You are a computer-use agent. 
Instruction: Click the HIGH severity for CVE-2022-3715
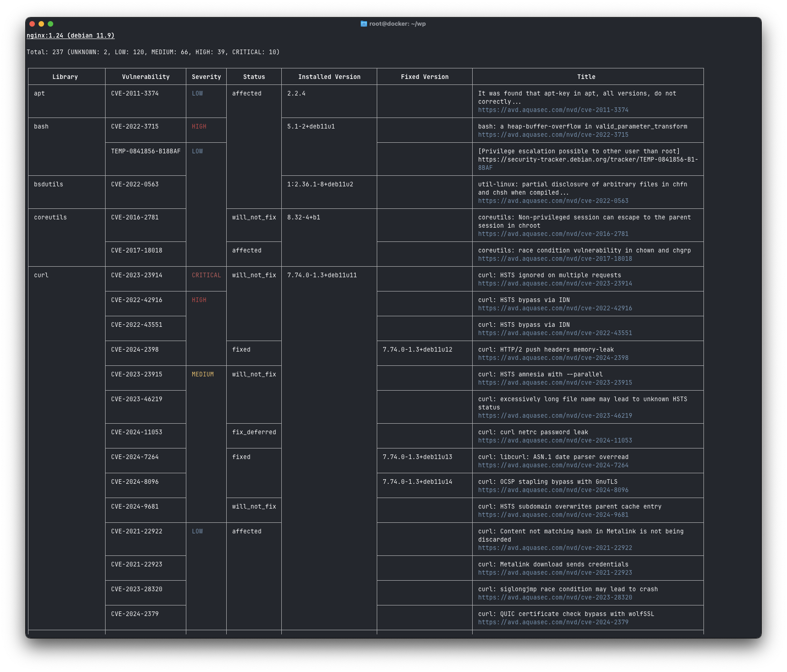click(199, 127)
